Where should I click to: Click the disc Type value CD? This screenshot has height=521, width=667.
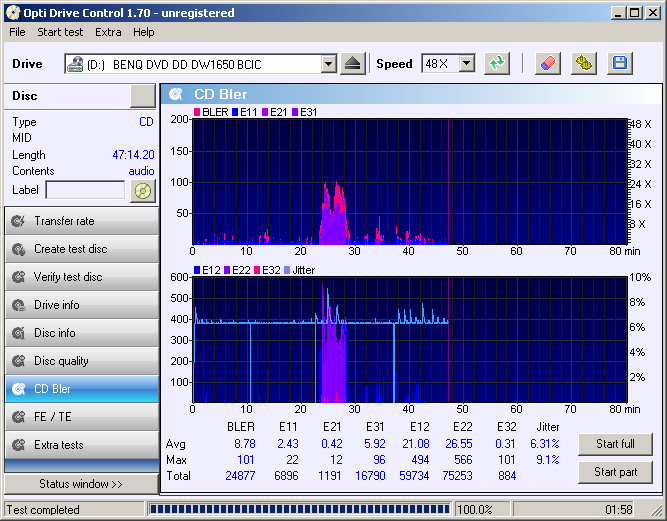tap(146, 122)
